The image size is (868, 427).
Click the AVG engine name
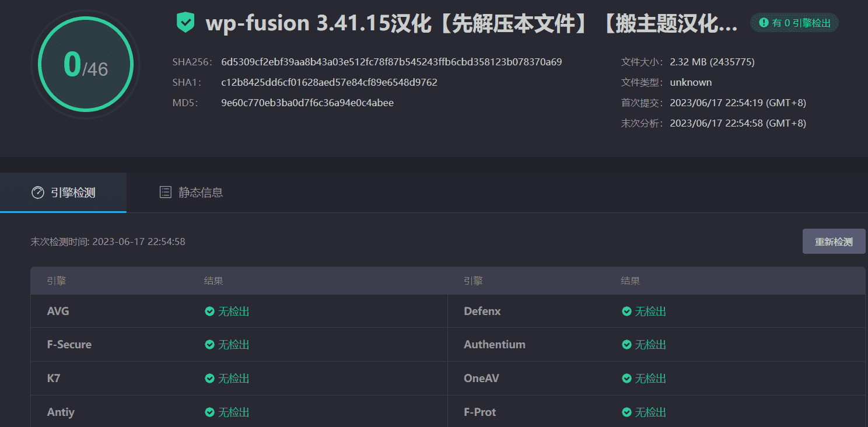coord(58,311)
